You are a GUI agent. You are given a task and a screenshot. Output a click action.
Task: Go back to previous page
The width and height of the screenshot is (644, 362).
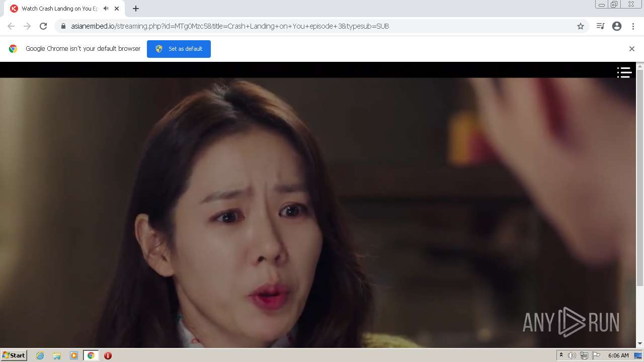(11, 26)
